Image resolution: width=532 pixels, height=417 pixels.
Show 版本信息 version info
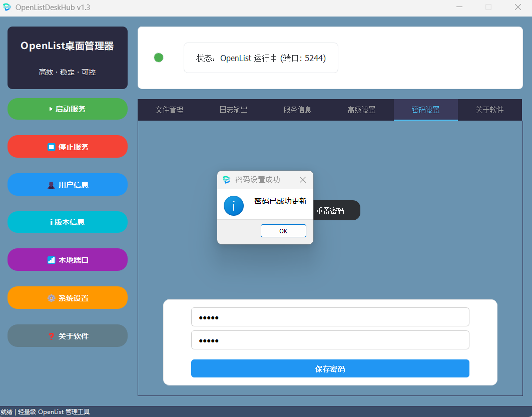[68, 222]
